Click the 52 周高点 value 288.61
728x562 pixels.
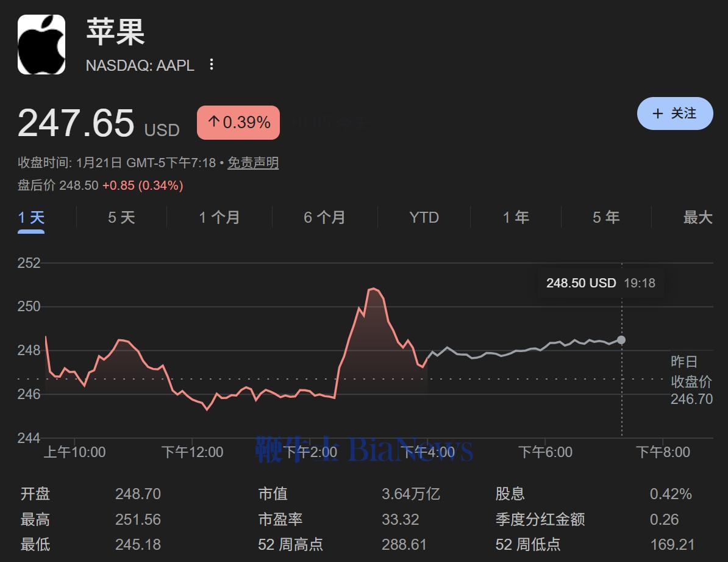pos(404,544)
